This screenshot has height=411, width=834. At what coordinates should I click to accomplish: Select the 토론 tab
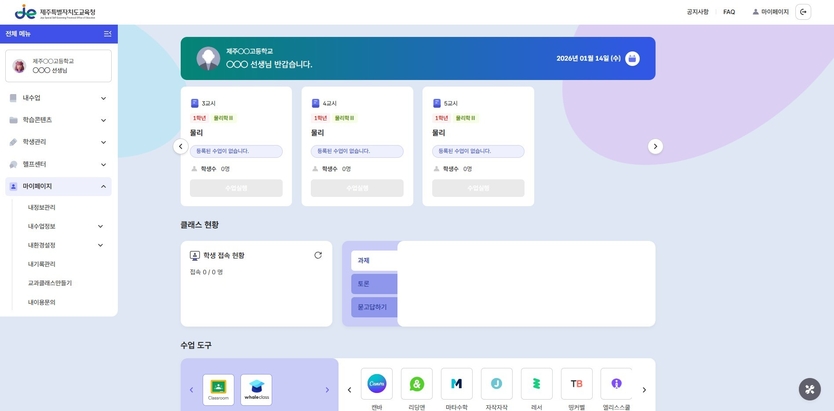coord(374,283)
